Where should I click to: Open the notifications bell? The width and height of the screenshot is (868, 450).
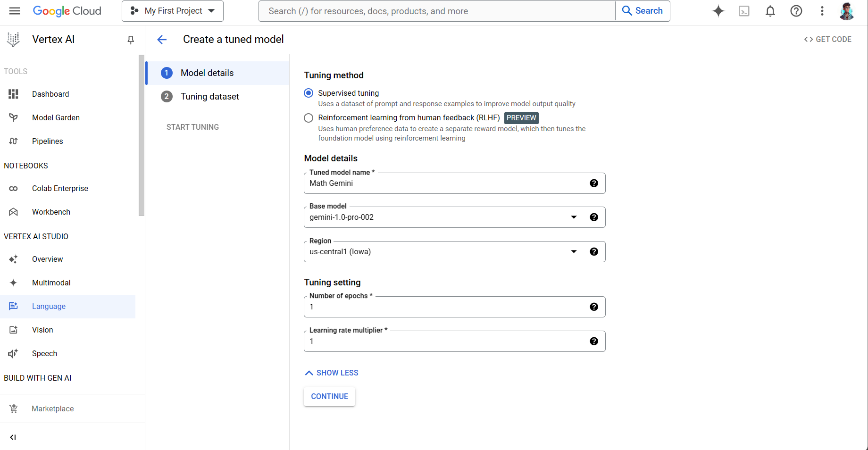(x=770, y=11)
